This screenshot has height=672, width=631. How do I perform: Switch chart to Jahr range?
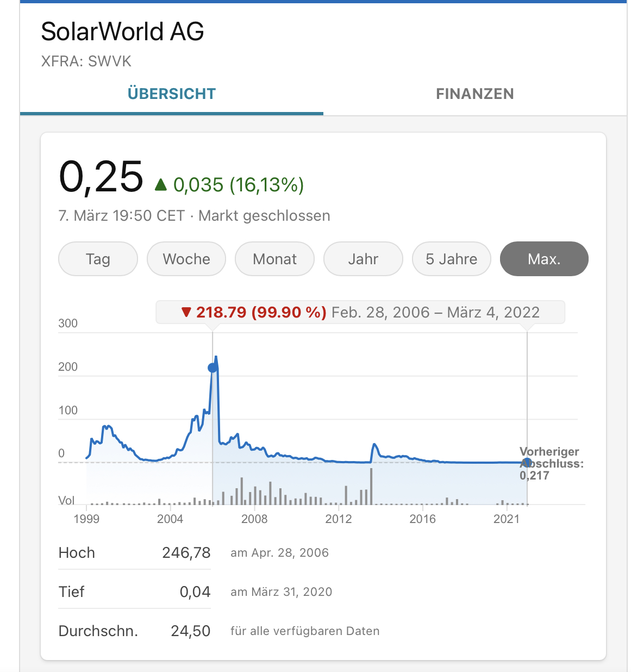pyautogui.click(x=363, y=259)
